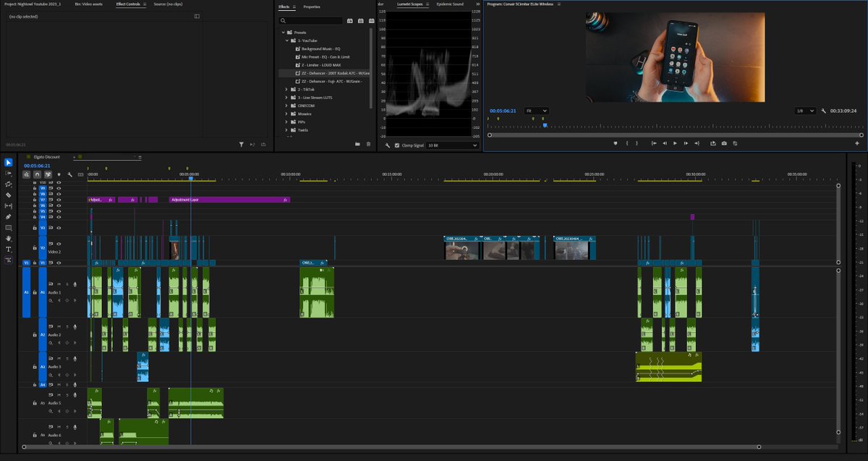Enable voice-over record on Audio 1
The width and height of the screenshot is (868, 461).
[75, 284]
